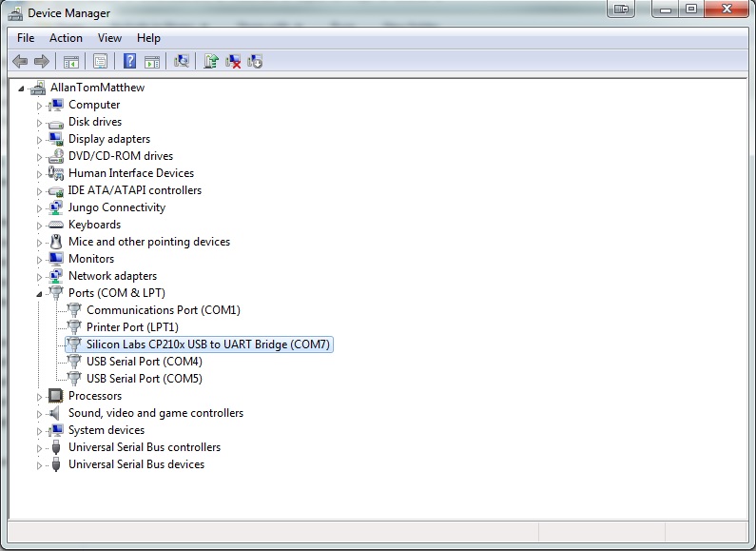756x551 pixels.
Task: Open the Action menu
Action: pos(66,38)
